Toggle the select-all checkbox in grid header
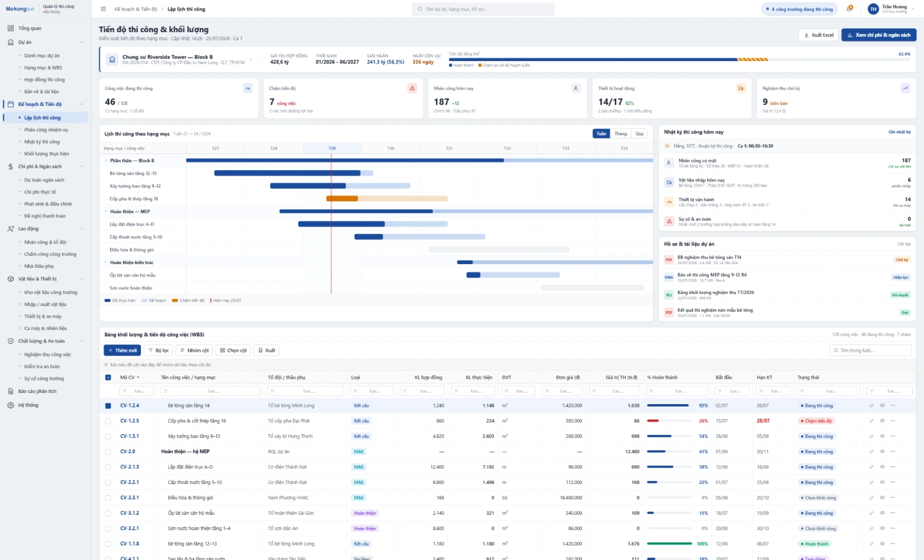 pos(108,378)
